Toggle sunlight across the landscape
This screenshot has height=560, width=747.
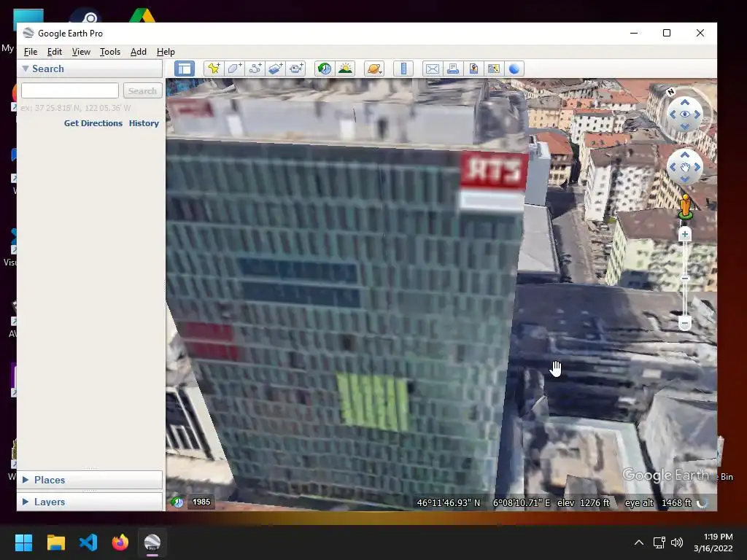[345, 69]
